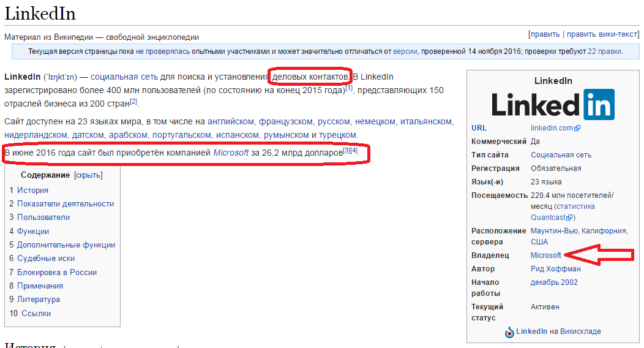Open the 'испанском' language link
This screenshot has height=348, width=644.
(238, 135)
